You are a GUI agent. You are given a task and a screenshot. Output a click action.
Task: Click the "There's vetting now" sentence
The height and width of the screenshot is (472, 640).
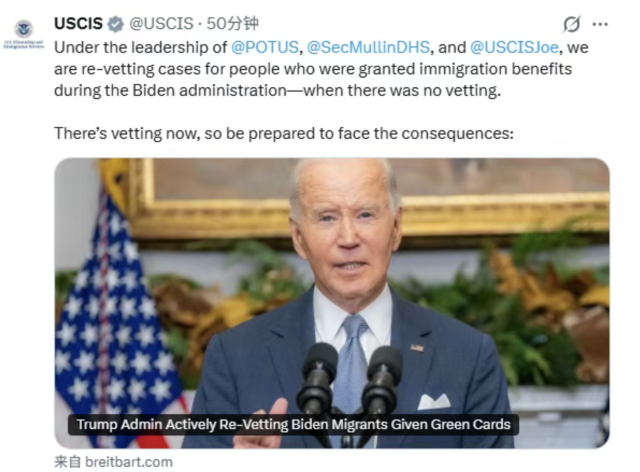[284, 134]
